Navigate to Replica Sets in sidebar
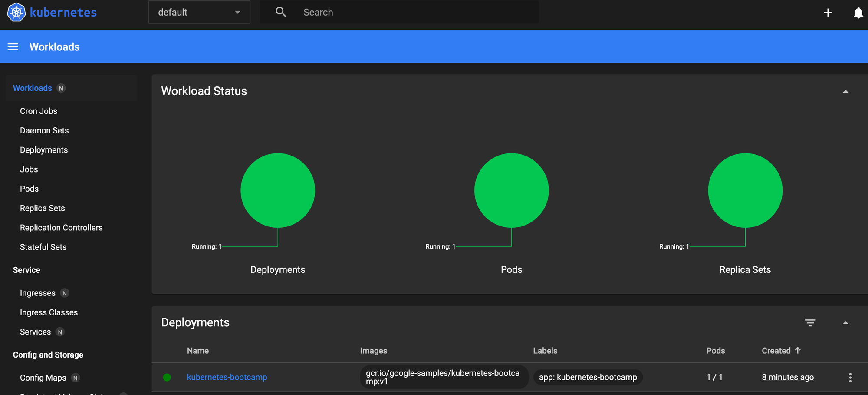 pos(43,208)
